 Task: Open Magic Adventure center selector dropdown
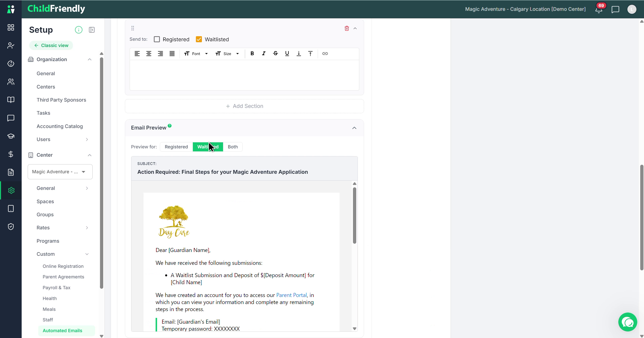(x=60, y=172)
